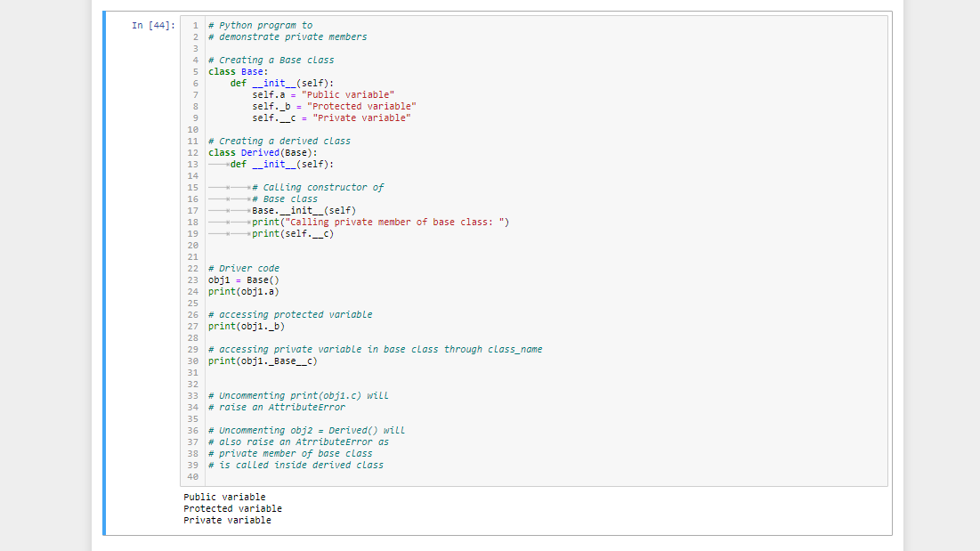Viewport: 980px width, 551px height.
Task: Click the "# Driver code" comment
Action: 243,268
